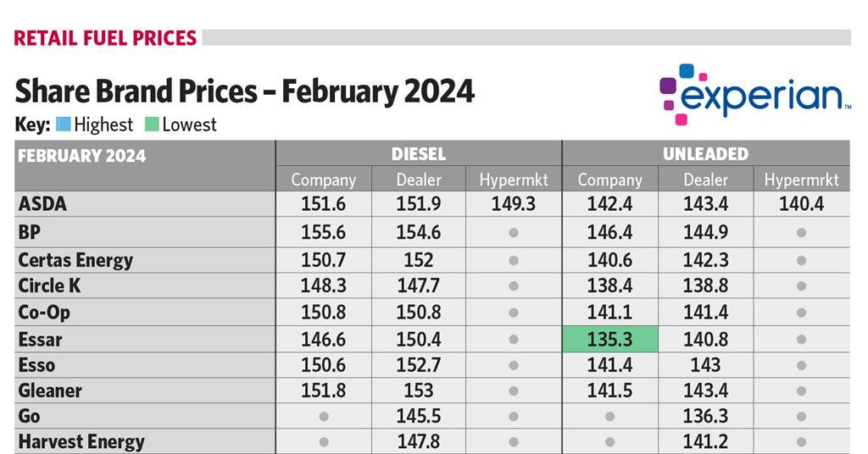
Task: Click Harvest Energy unleaded dealer price 141.2
Action: 705,442
